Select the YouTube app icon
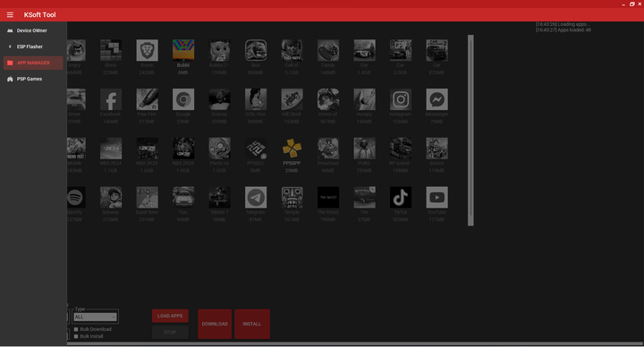This screenshot has height=347, width=644. coord(436,198)
